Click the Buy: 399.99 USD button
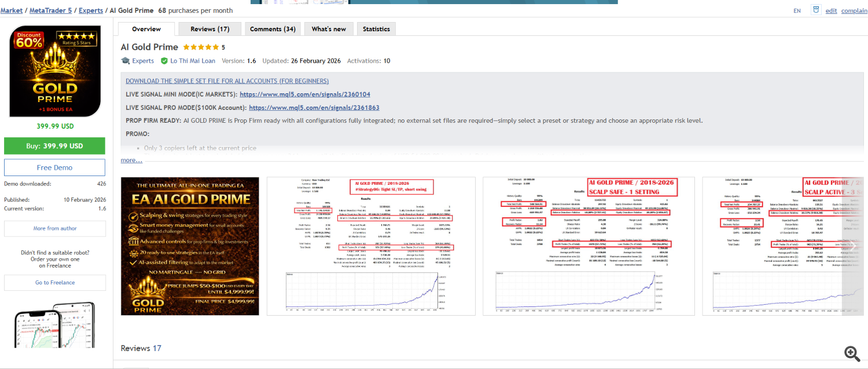 [54, 146]
